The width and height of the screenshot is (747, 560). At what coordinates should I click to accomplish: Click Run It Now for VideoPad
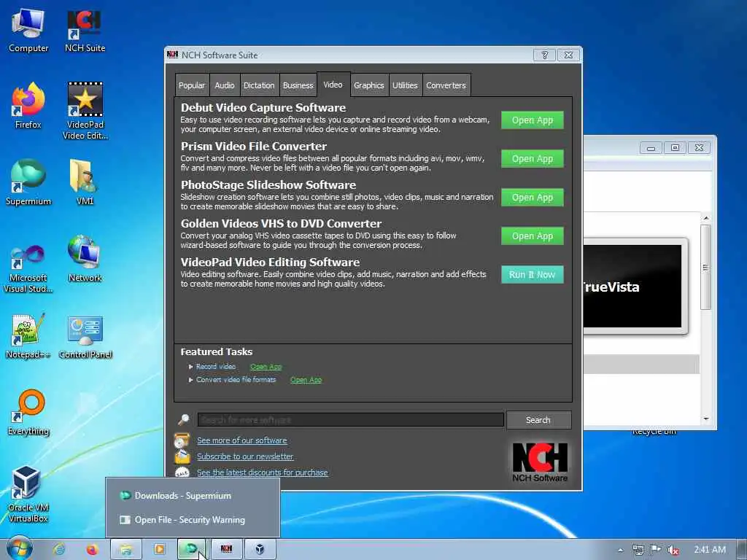pos(532,274)
